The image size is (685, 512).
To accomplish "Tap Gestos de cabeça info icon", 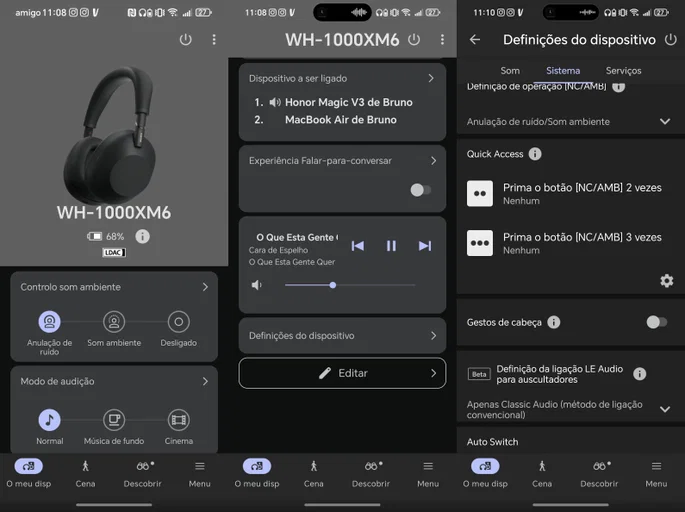I will point(554,322).
